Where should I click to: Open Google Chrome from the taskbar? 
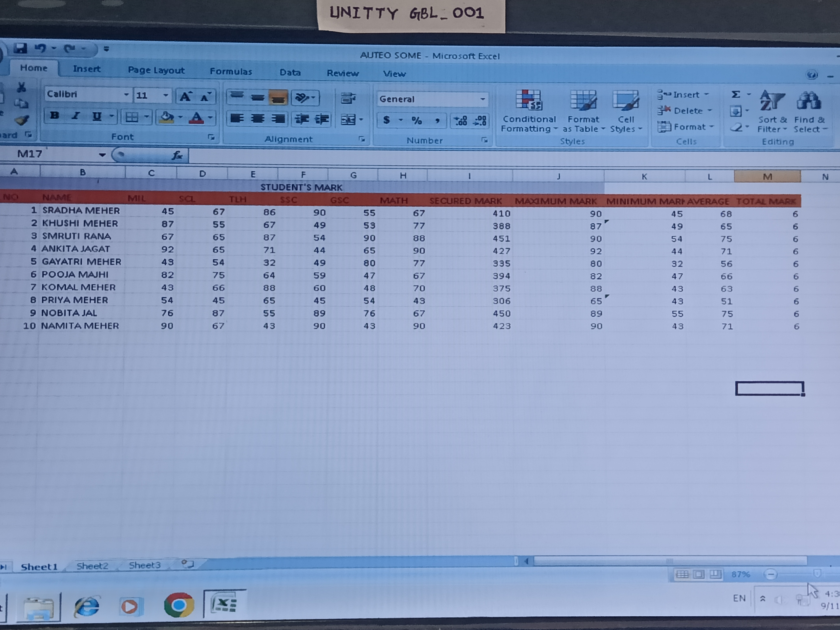pos(179,605)
